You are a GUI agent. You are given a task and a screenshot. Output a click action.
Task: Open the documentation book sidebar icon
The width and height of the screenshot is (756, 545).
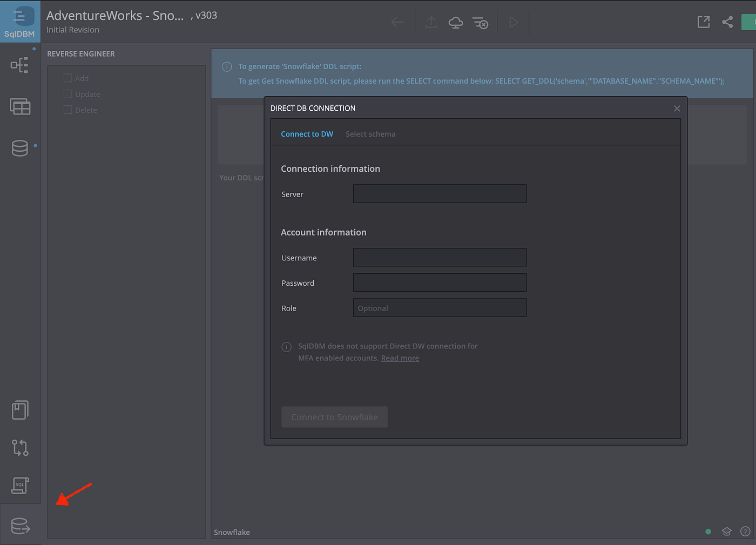pyautogui.click(x=20, y=410)
